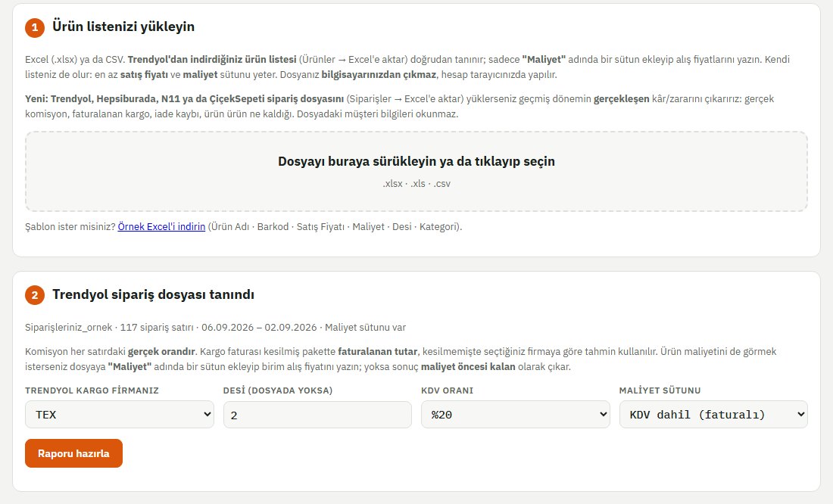833x504 pixels.
Task: Click the heading Ürün listenizi yükleyin
Action: [x=123, y=26]
